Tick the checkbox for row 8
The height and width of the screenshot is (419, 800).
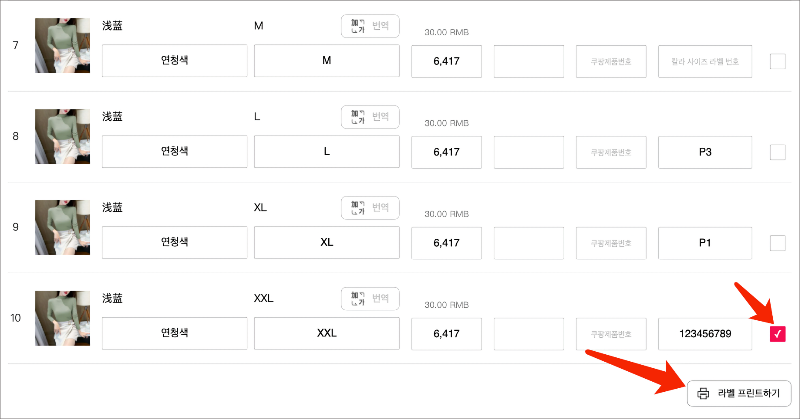click(778, 153)
